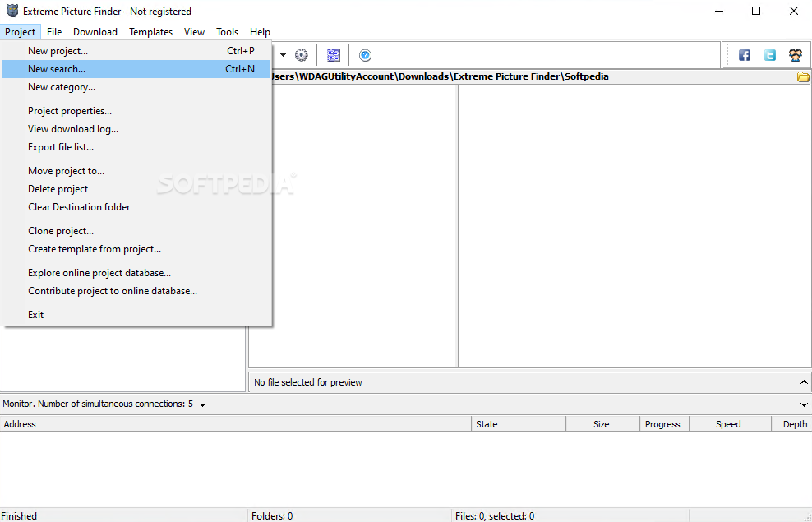Click the 'No file selected for preview' label

click(308, 382)
